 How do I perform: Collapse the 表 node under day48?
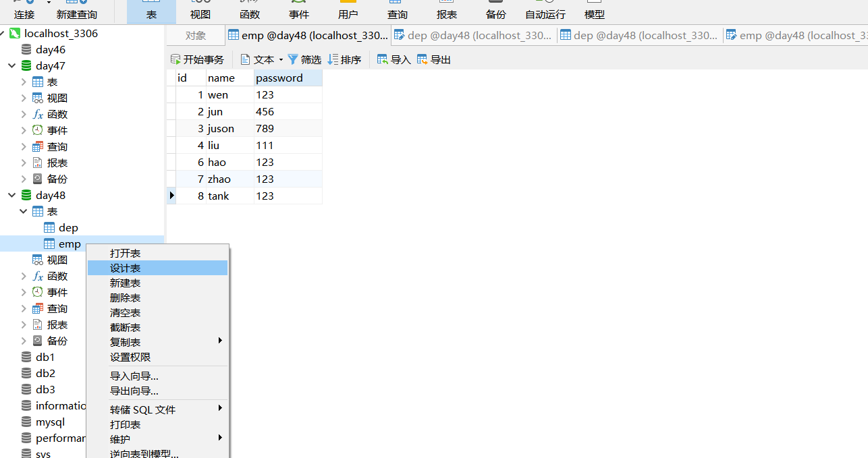point(22,211)
